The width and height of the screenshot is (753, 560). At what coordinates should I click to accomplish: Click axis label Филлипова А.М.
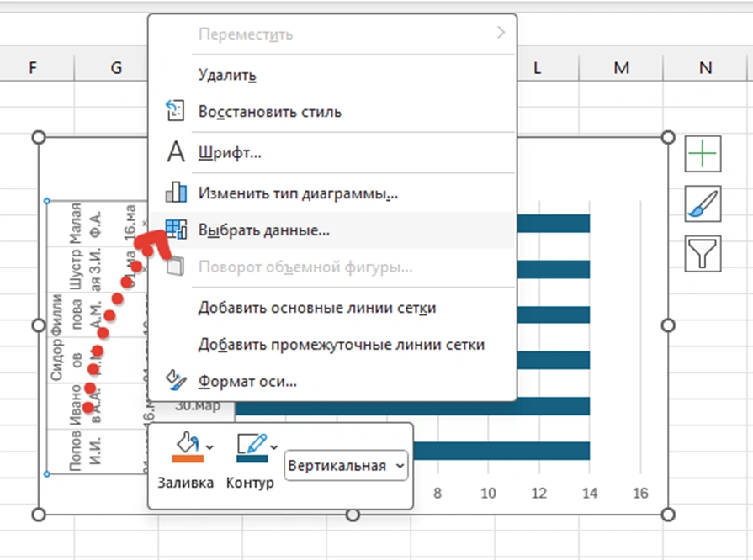click(x=77, y=314)
